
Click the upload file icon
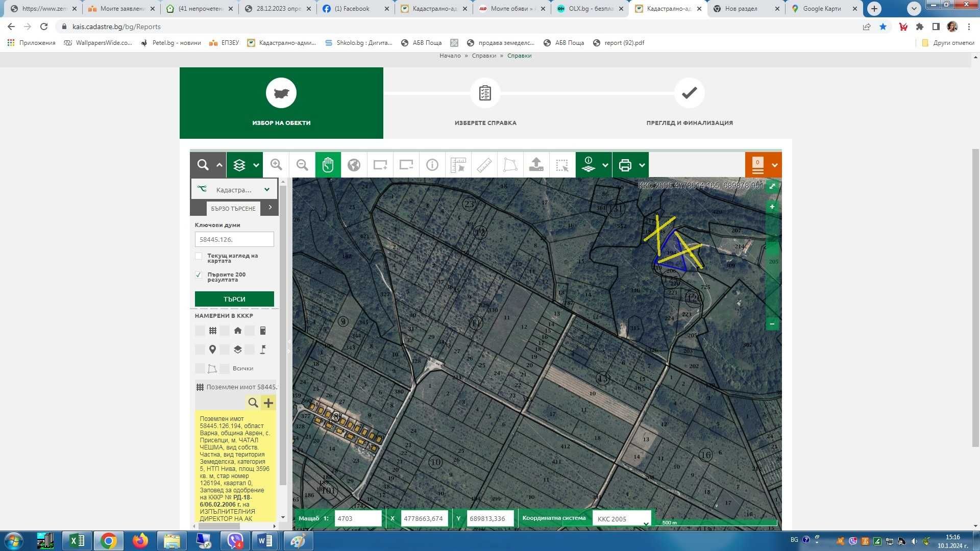536,165
